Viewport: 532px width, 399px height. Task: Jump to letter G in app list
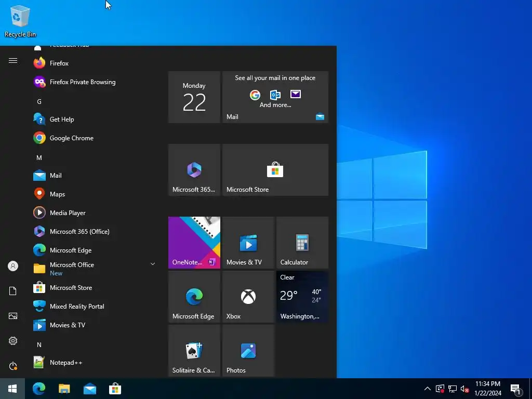(39, 101)
